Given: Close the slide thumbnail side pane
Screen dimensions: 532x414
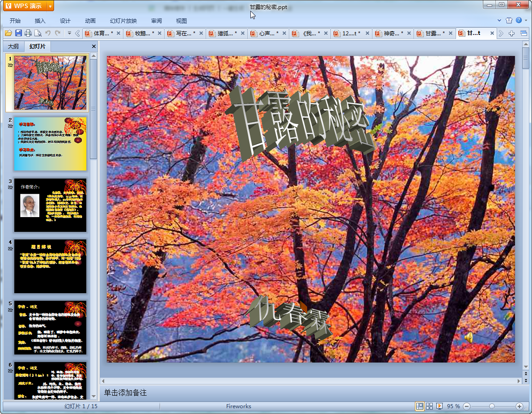Looking at the screenshot, I should 93,46.
